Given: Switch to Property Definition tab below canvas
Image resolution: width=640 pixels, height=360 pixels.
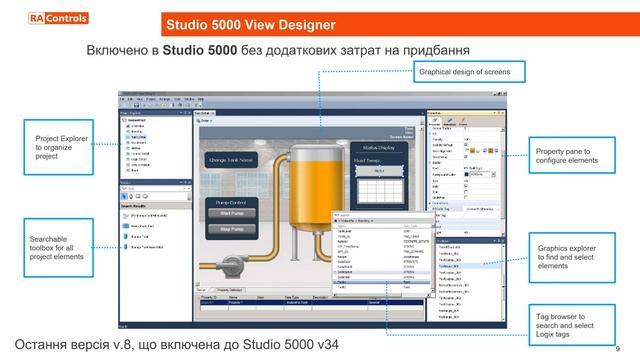Looking at the screenshot, I should pos(229,290).
